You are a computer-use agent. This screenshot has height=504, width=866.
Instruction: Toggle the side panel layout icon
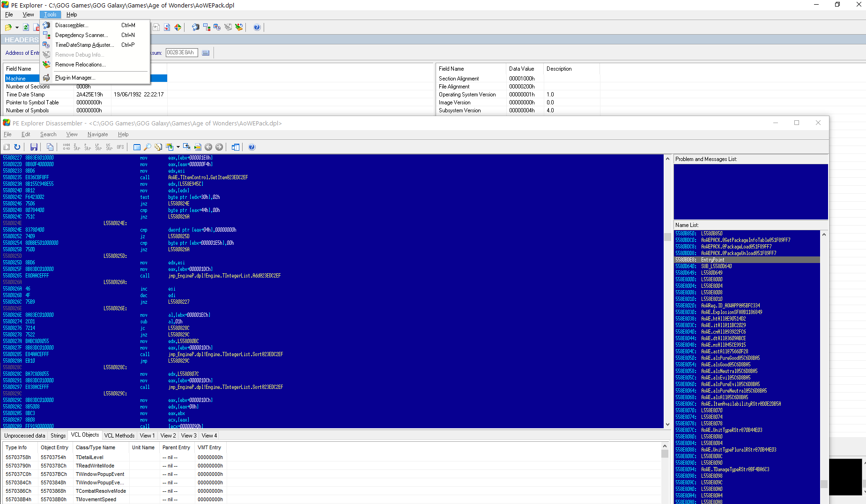pos(235,147)
